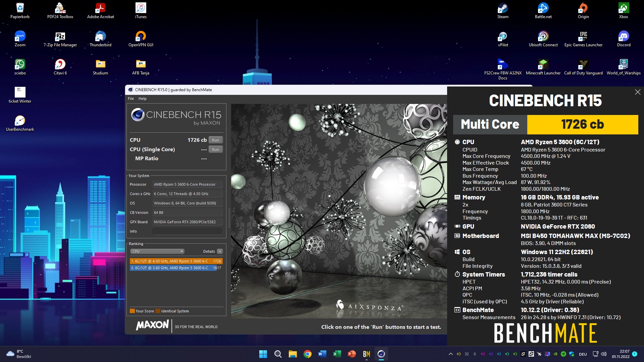Click the ranking Details arrow button

(220, 251)
